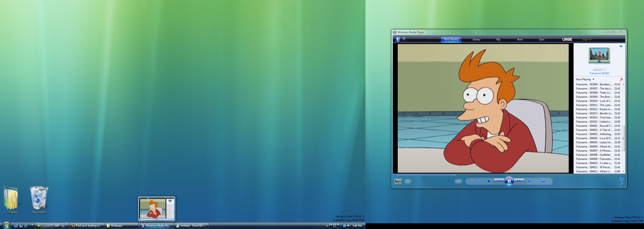Open the Recycle Bin desktop icon
644x229 pixels.
tap(39, 200)
